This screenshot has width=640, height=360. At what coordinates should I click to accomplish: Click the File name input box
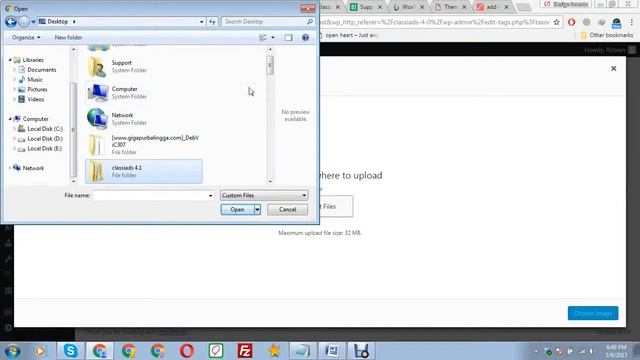point(150,196)
